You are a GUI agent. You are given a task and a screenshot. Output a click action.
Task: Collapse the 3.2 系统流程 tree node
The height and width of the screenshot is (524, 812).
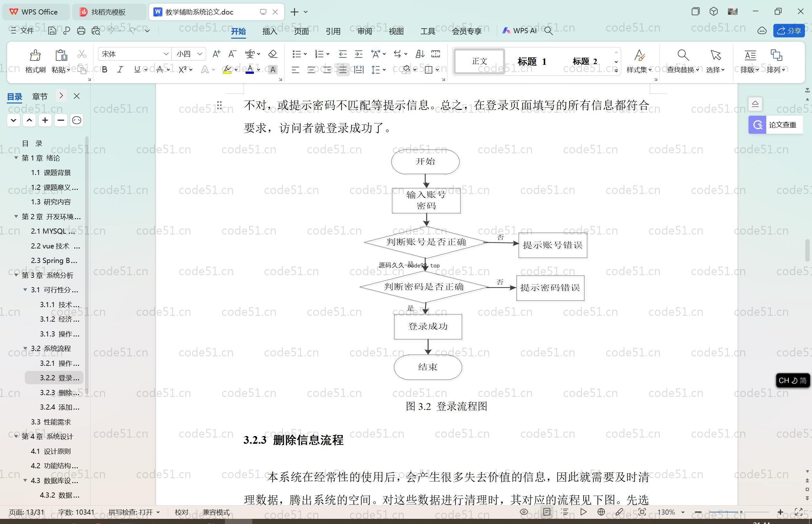click(25, 348)
